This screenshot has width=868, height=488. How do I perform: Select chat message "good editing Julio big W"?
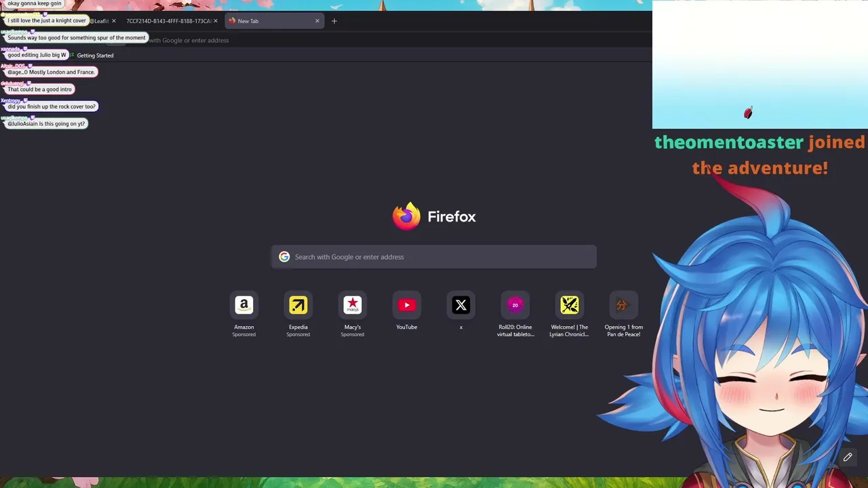click(37, 55)
